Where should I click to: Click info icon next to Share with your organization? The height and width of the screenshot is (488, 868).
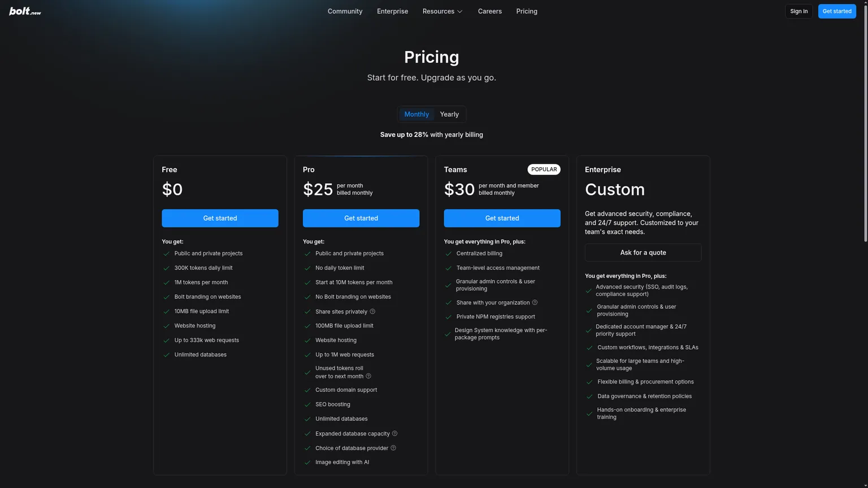click(x=535, y=302)
